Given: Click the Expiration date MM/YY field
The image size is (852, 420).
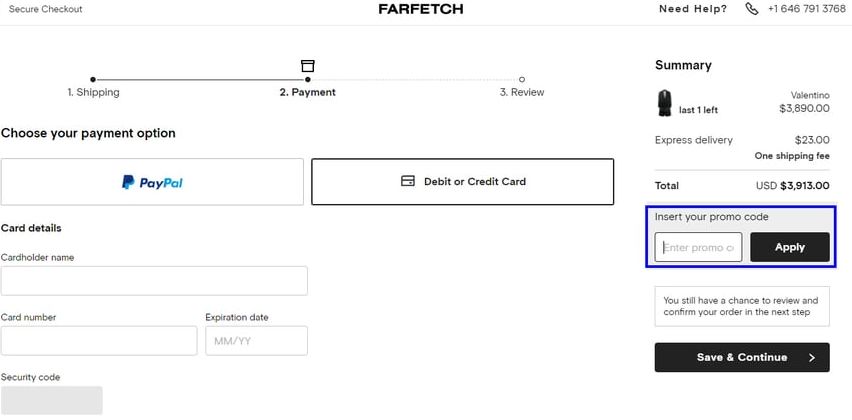Looking at the screenshot, I should point(256,341).
